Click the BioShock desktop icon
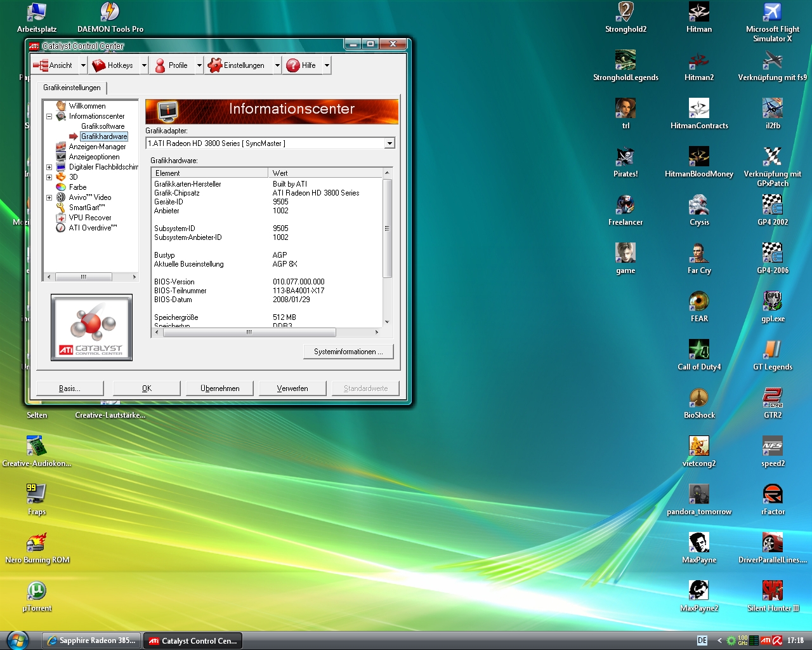 pyautogui.click(x=699, y=404)
